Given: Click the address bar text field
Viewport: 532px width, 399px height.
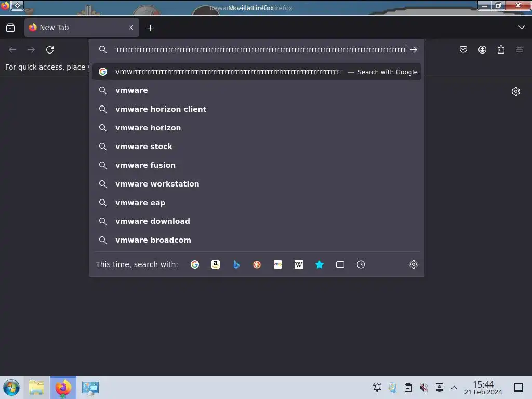Looking at the screenshot, I should 261,50.
